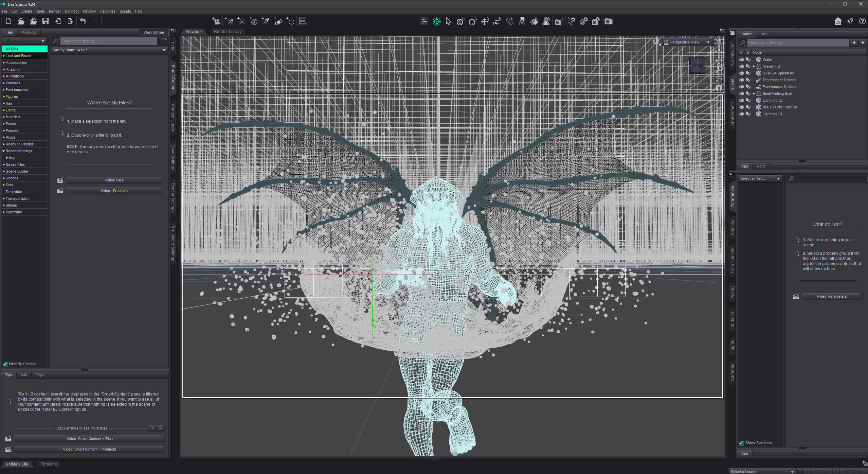This screenshot has width=868, height=474.
Task: Select the Node Selection arrow tool
Action: pyautogui.click(x=448, y=21)
